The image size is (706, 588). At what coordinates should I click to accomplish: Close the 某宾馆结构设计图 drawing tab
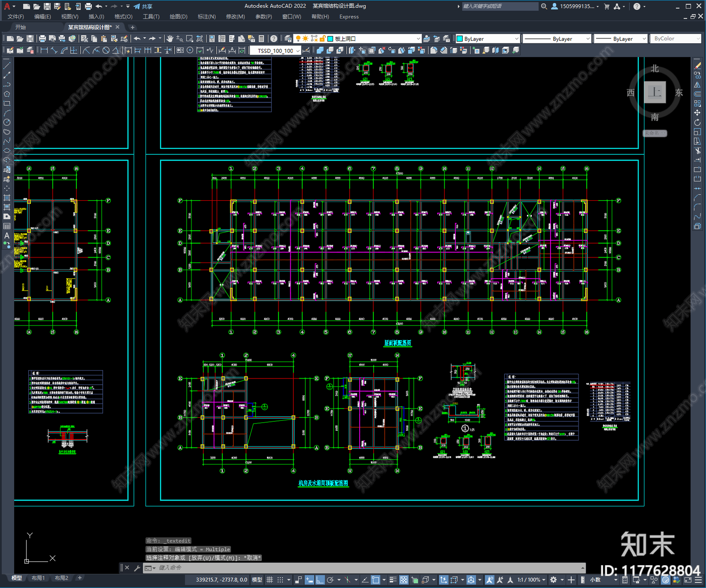pyautogui.click(x=117, y=27)
